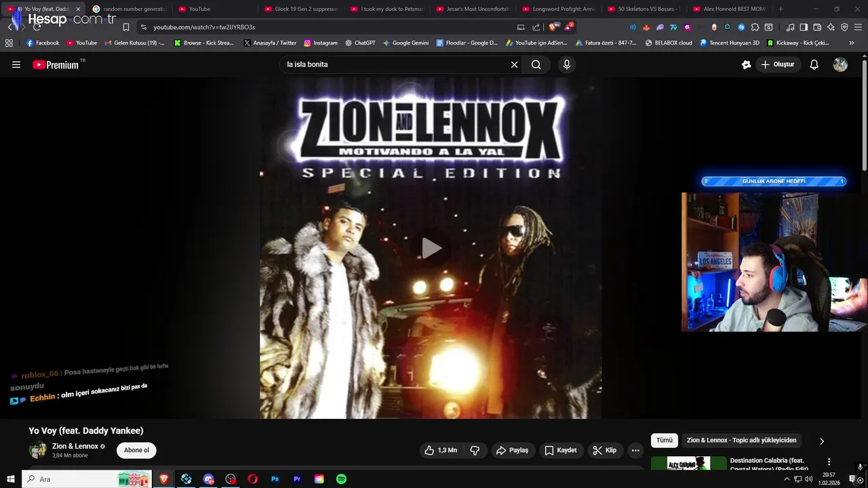Open Spotify from the taskbar
Screen dimensions: 868x488
point(341,479)
